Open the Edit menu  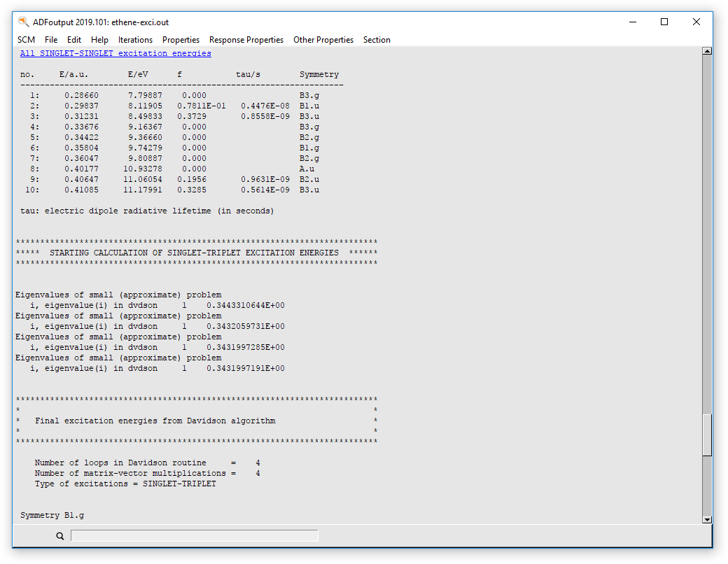coord(73,40)
